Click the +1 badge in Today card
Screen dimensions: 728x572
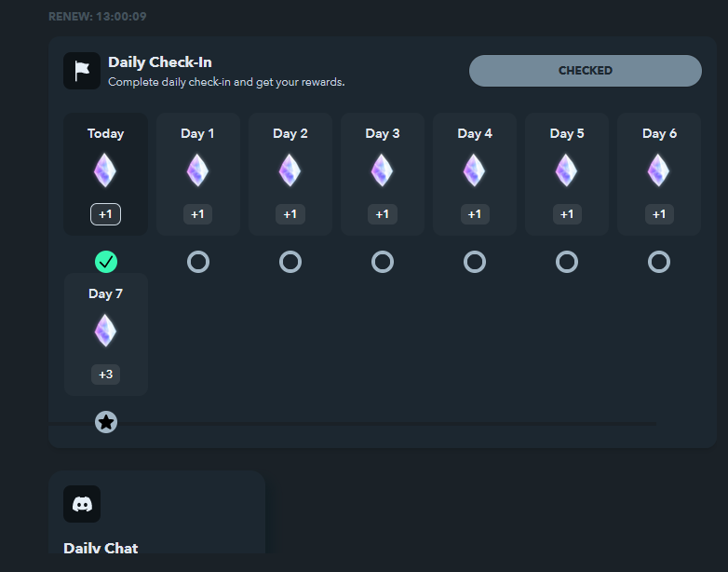pyautogui.click(x=105, y=214)
